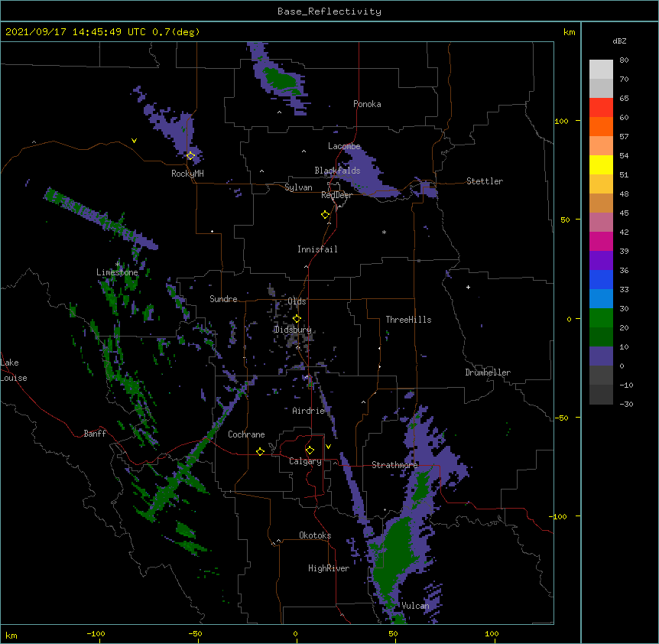Image resolution: width=659 pixels, height=644 pixels.
Task: Click the Ponoka city label
Action: click(x=367, y=104)
